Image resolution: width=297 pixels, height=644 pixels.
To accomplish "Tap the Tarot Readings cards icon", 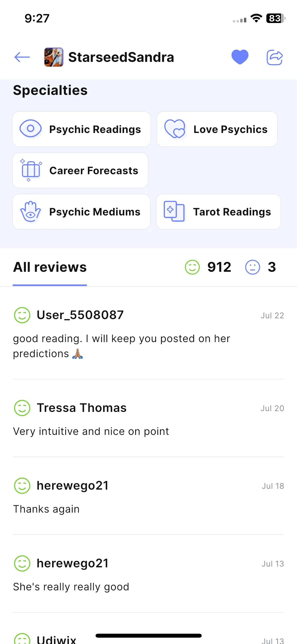I will tap(174, 211).
